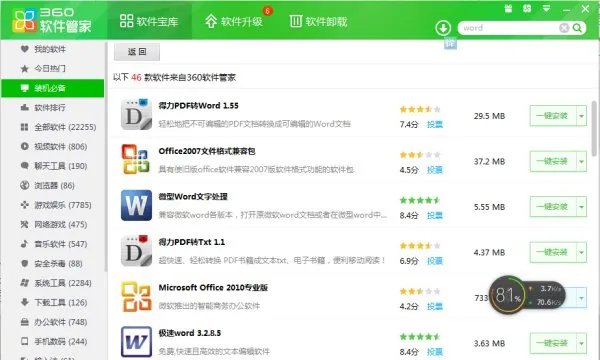Open 得力PDF转Word 1.55 title
600x360 pixels.
199,106
